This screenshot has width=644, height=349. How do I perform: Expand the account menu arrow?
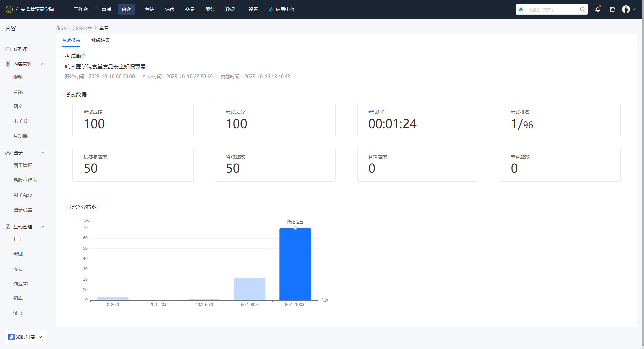click(x=634, y=9)
